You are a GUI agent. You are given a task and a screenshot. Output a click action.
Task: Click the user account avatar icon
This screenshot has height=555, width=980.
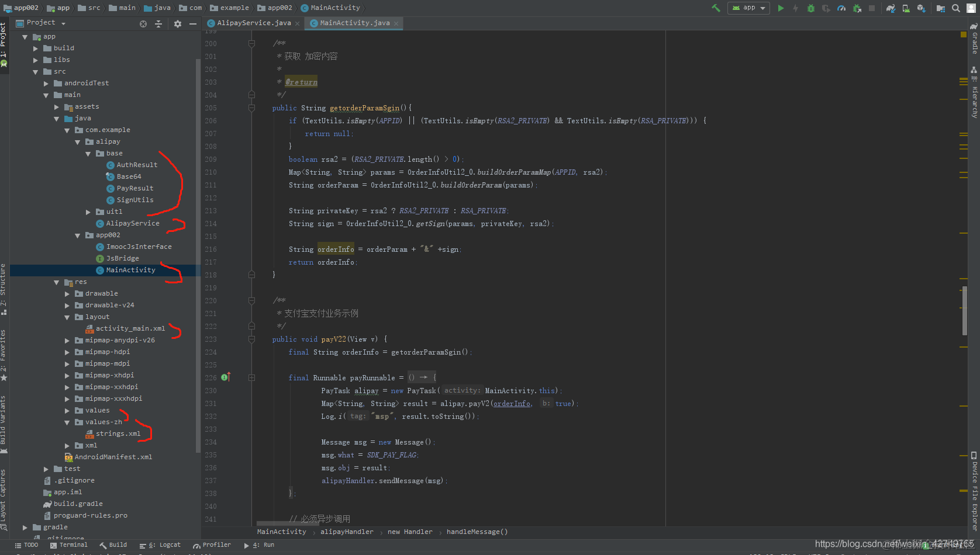pyautogui.click(x=971, y=8)
